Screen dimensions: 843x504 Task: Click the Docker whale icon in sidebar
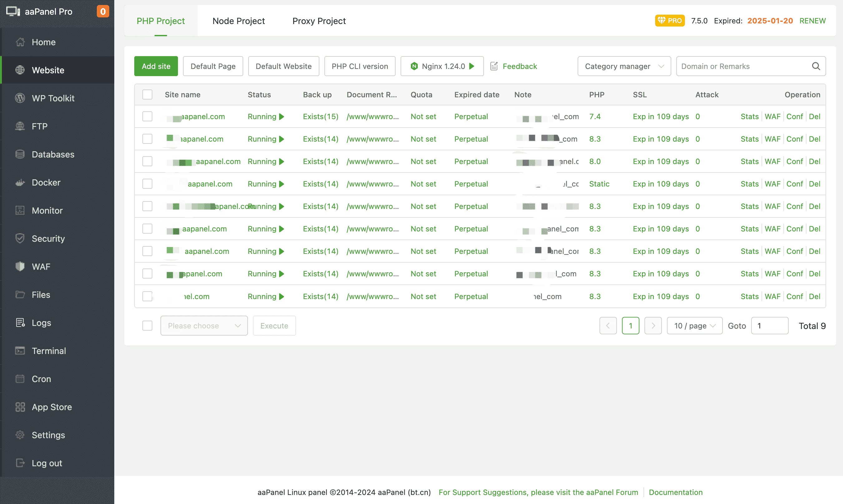pyautogui.click(x=20, y=183)
